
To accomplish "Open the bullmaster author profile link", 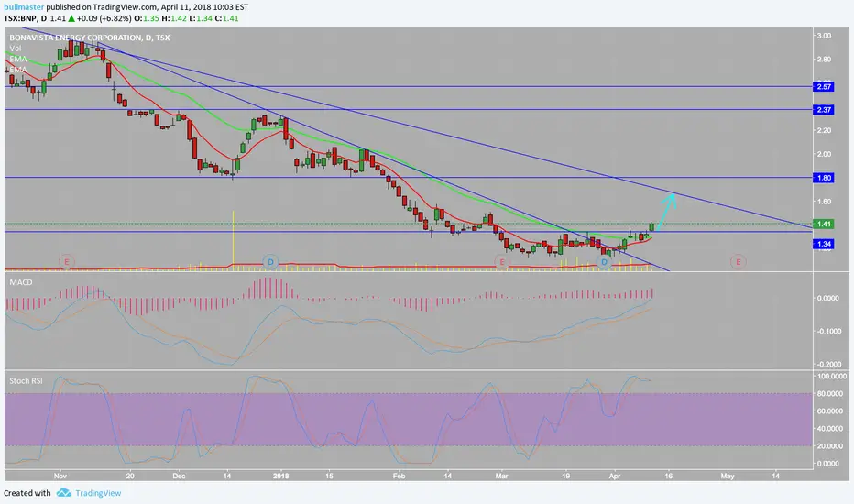I will pos(24,7).
